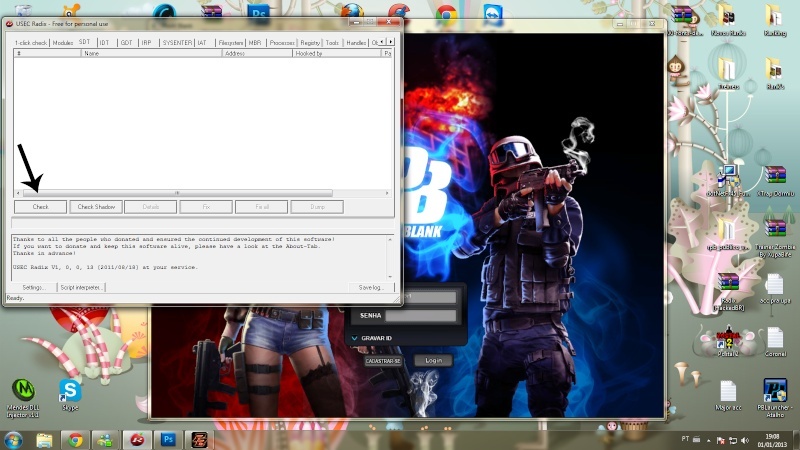Open the TeamViewer desktop icon
800x450 pixels.
tap(493, 13)
